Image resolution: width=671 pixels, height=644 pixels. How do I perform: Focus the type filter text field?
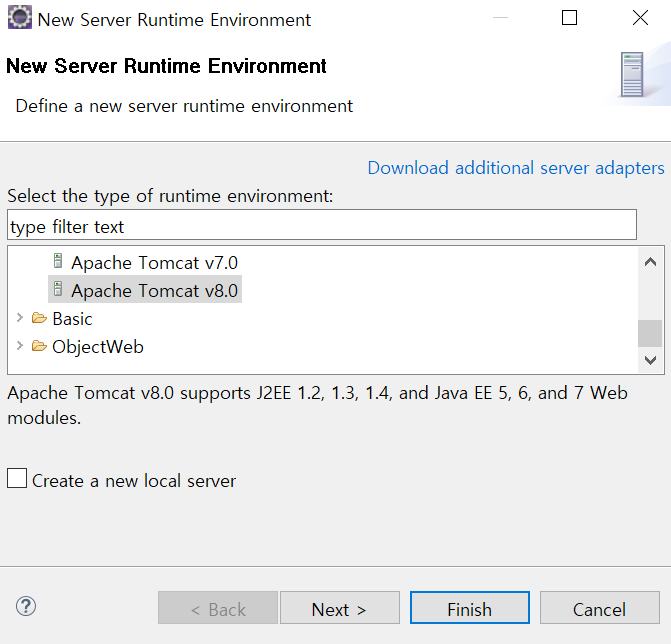[322, 225]
